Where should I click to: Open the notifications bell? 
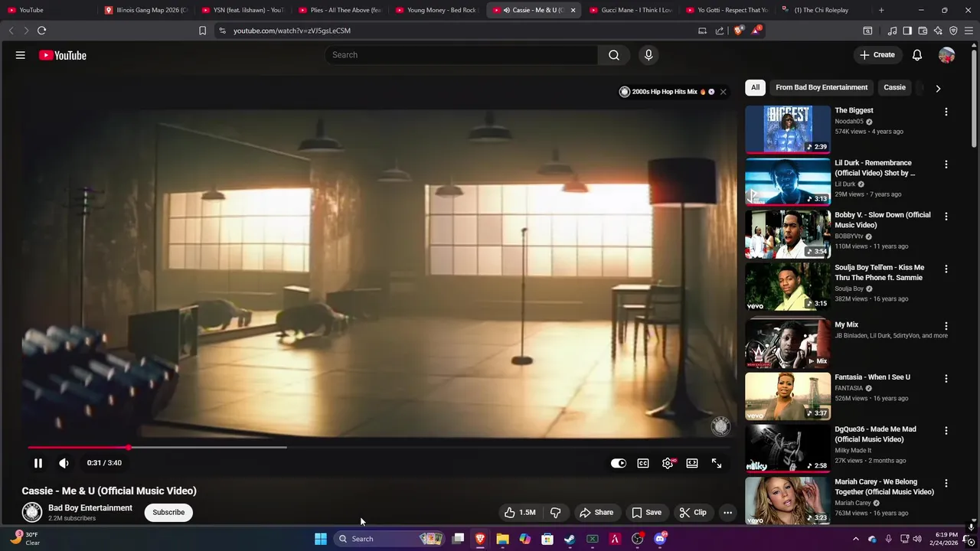(917, 55)
